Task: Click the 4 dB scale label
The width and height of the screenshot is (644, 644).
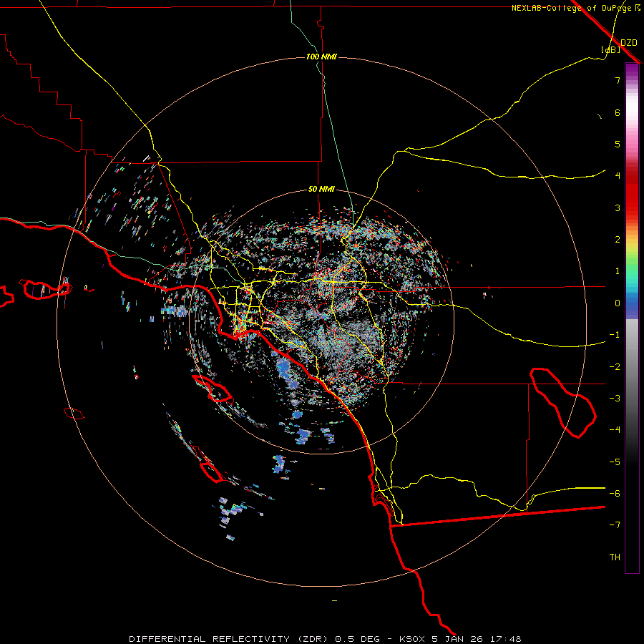Action: 618,176
